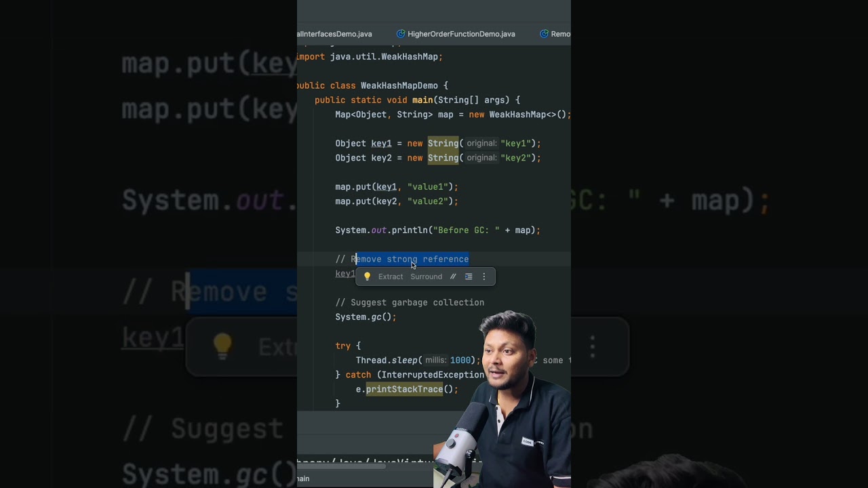The image size is (868, 488).
Task: Click the main method name
Action: pyautogui.click(x=422, y=100)
